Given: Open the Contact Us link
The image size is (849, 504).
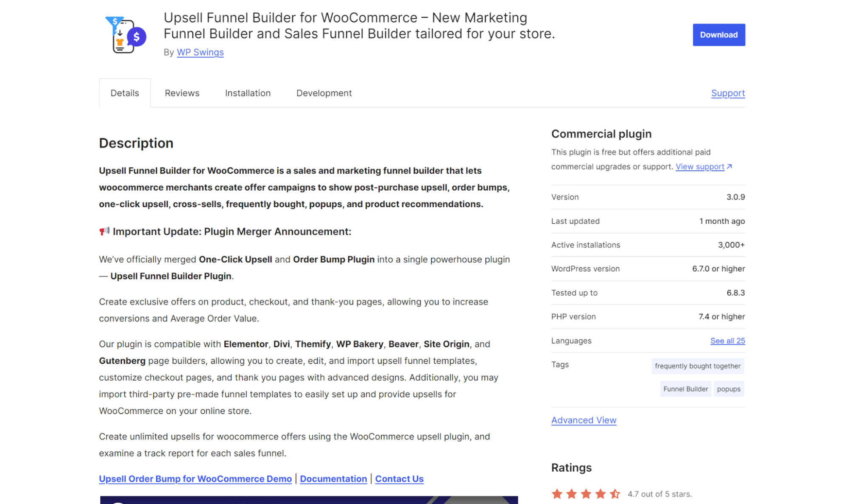Looking at the screenshot, I should (399, 479).
